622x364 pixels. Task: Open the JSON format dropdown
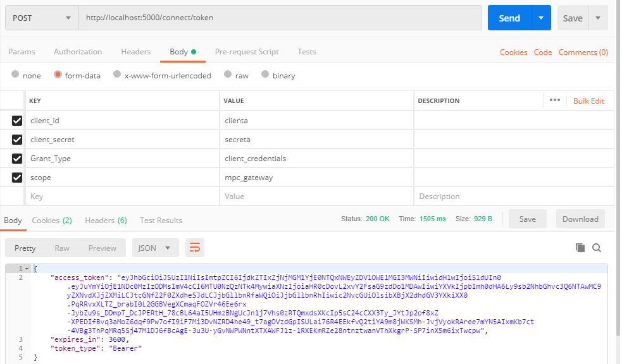click(x=155, y=248)
